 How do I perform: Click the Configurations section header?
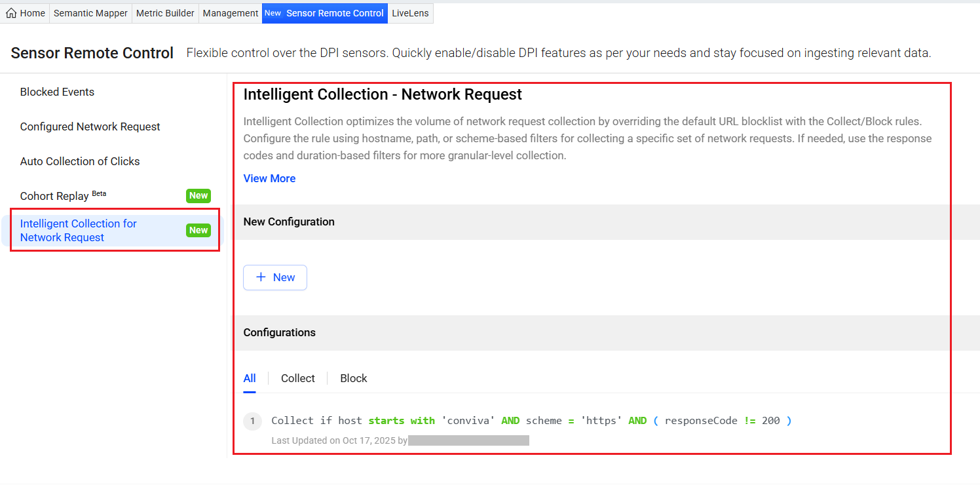point(279,332)
